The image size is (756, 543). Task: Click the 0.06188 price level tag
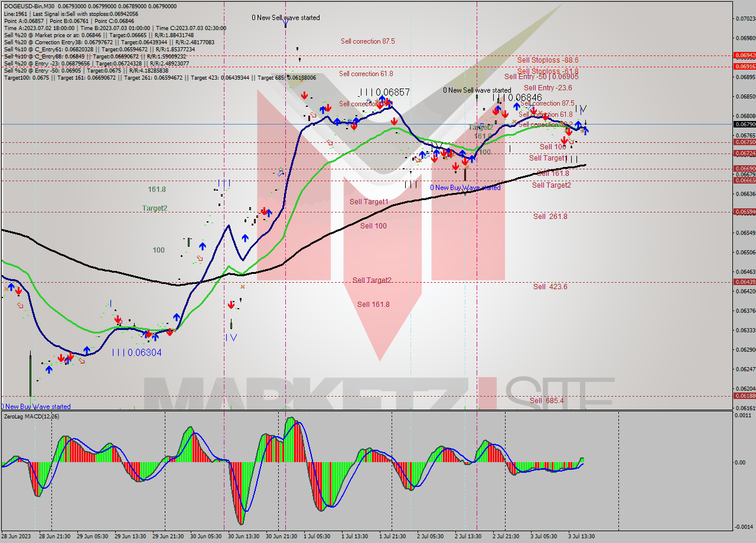[744, 395]
